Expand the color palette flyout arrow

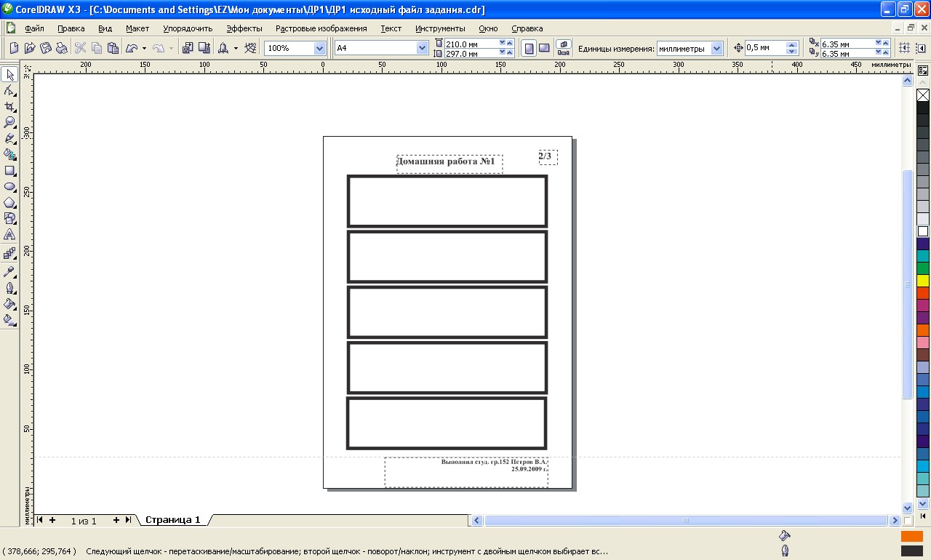[923, 516]
